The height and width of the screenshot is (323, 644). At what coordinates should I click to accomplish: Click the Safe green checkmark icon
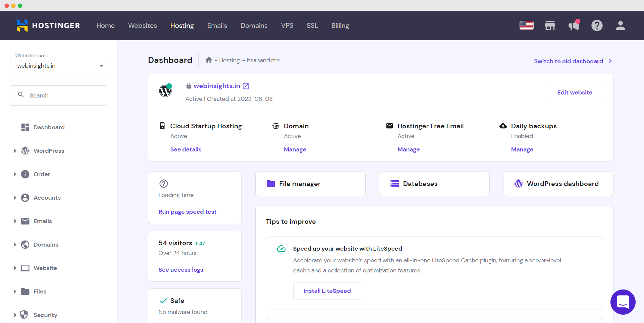[x=164, y=301]
